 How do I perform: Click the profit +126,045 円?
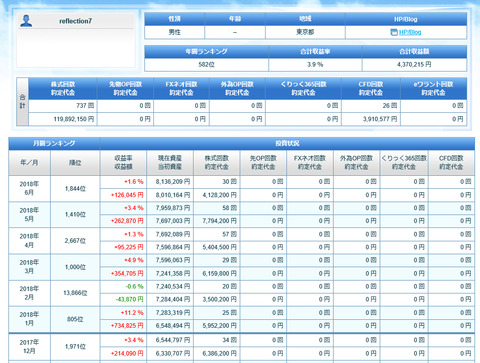click(127, 195)
